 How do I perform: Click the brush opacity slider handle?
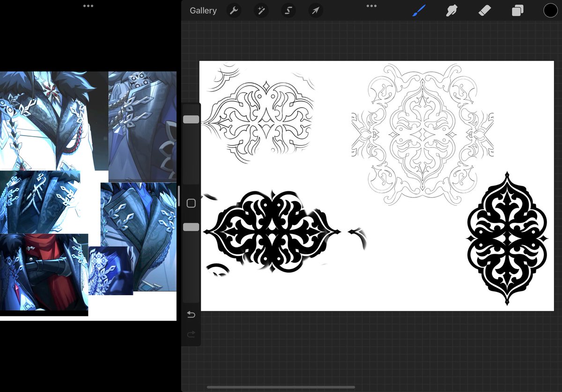click(191, 227)
